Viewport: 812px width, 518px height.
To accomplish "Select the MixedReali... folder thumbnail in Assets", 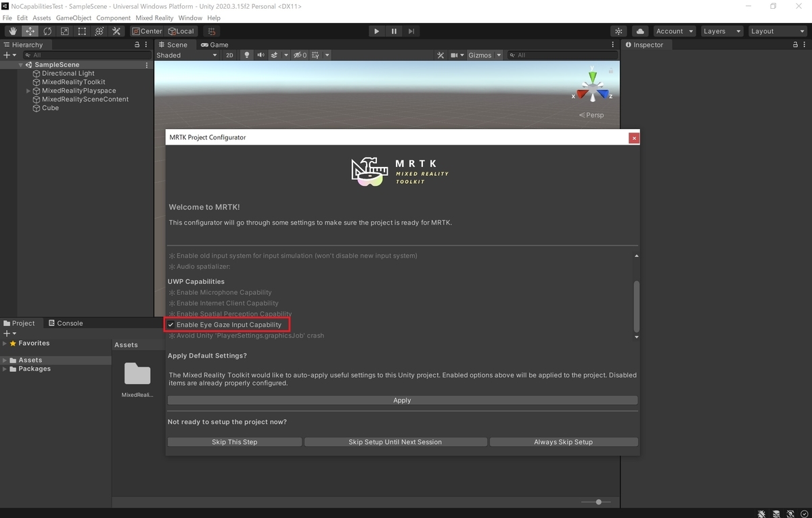I will pyautogui.click(x=137, y=379).
